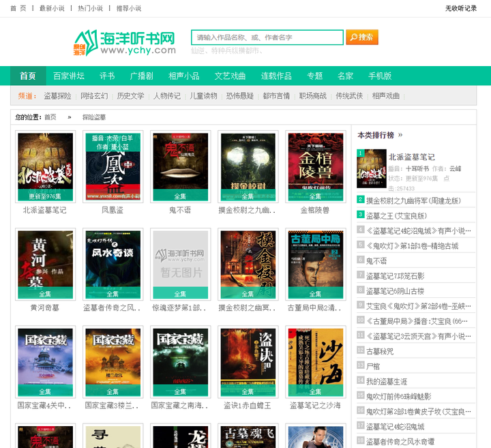Open 北派盗墓笔记 cover in book grid
The height and width of the screenshot is (448, 491).
pos(46,167)
